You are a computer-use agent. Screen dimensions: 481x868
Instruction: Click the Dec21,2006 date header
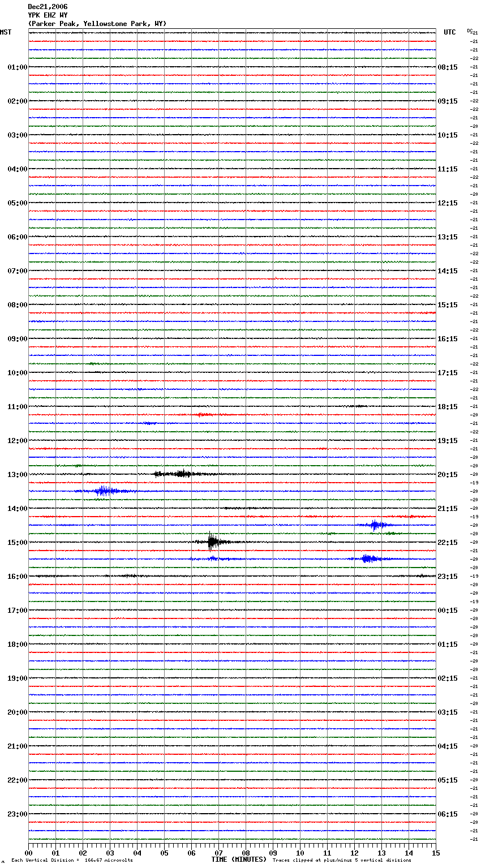coord(48,7)
